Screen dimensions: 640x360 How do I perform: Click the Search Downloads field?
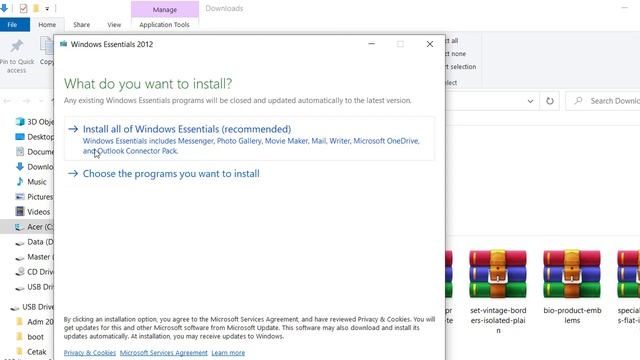click(603, 101)
